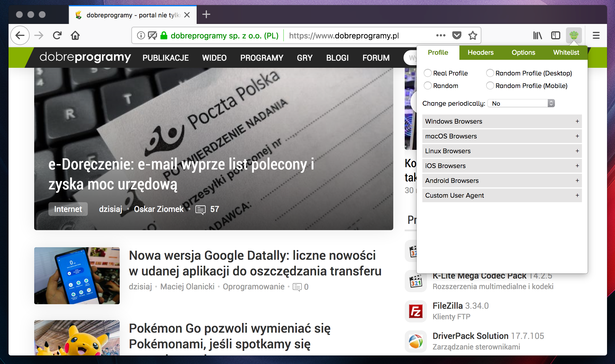Image resolution: width=615 pixels, height=364 pixels.
Task: Open FileZilla 3.34.0 program link
Action: coord(461,306)
